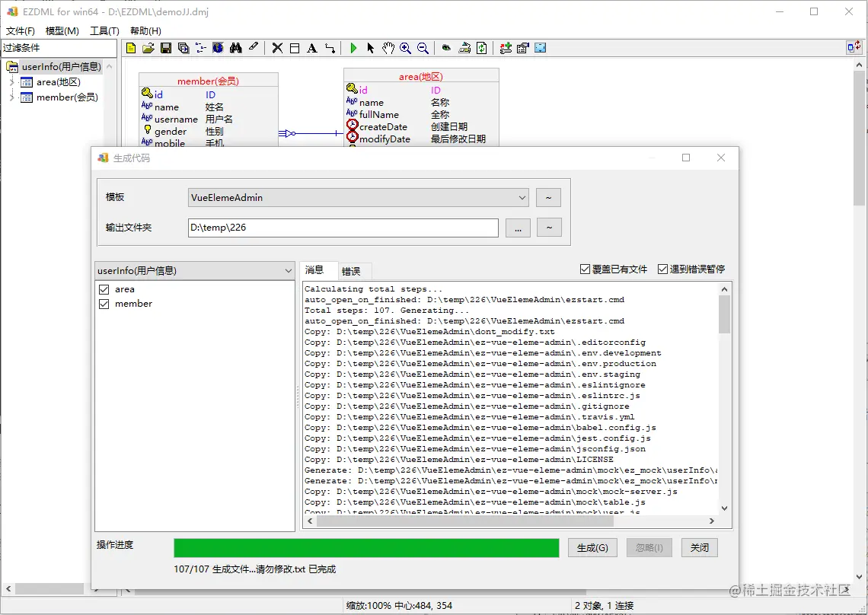The width and height of the screenshot is (868, 615).
Task: Click the tree structure toolbar icon
Action: (200, 48)
